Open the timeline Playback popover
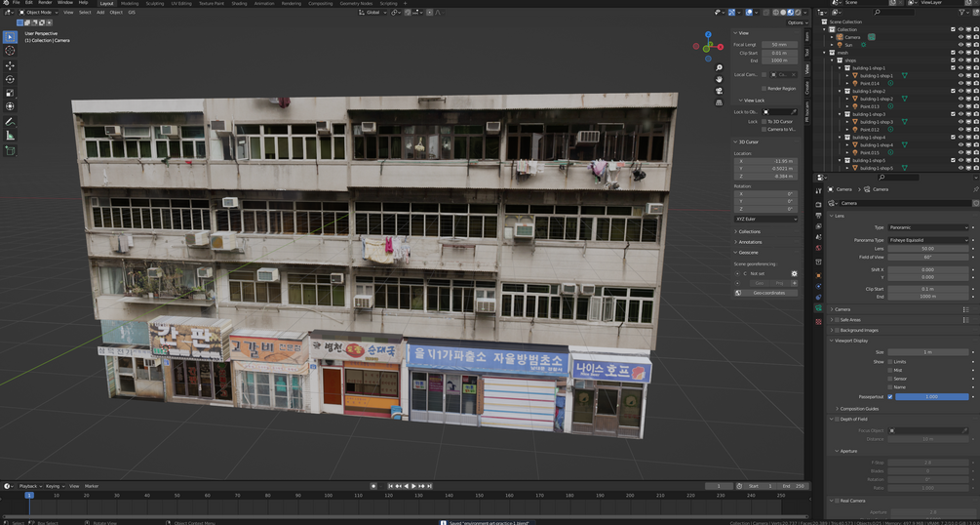This screenshot has width=980, height=525. pyautogui.click(x=29, y=486)
